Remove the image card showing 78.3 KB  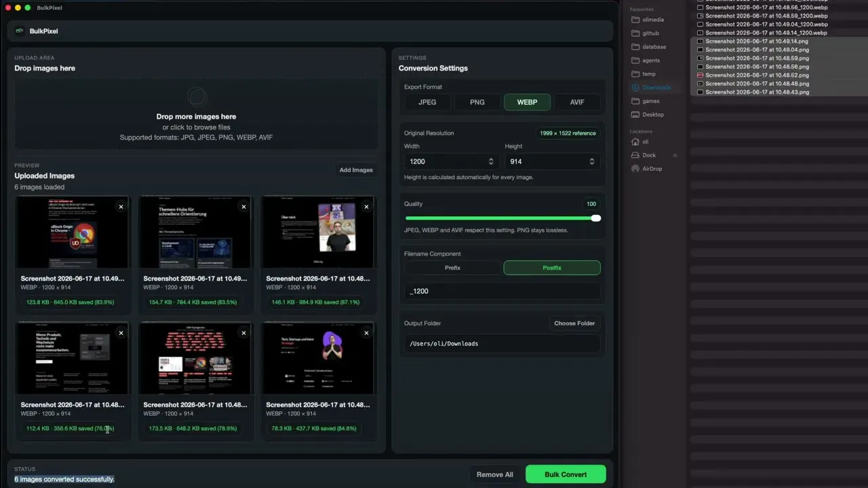366,333
